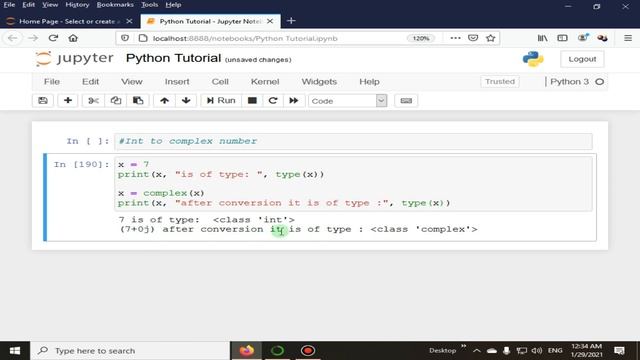This screenshot has height=360, width=640.
Task: Click the taskbar search box
Action: coord(130,351)
